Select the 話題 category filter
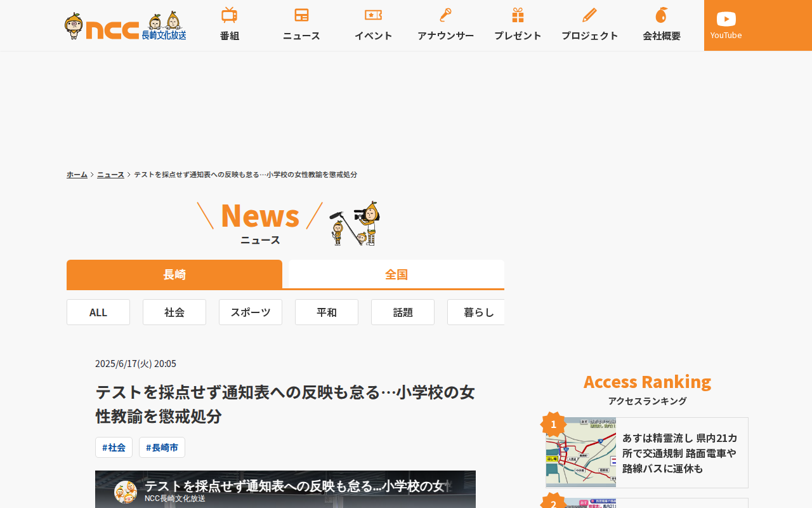Image resolution: width=812 pixels, height=508 pixels. [403, 312]
